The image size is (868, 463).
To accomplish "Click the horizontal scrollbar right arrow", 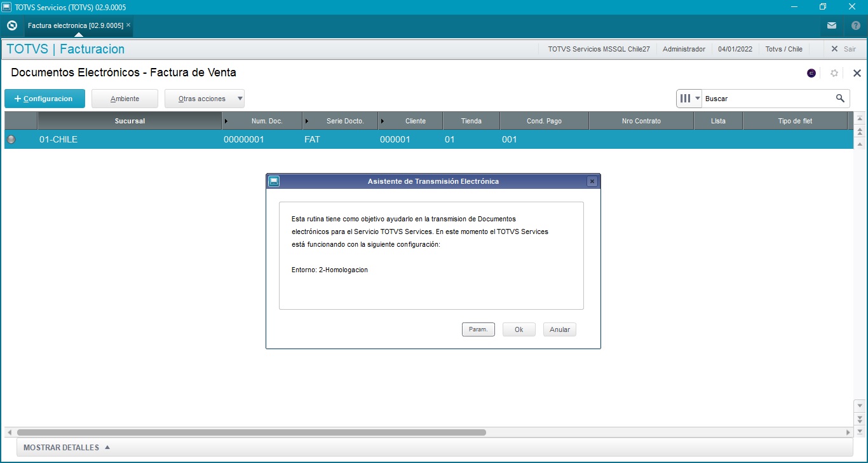I will [848, 432].
